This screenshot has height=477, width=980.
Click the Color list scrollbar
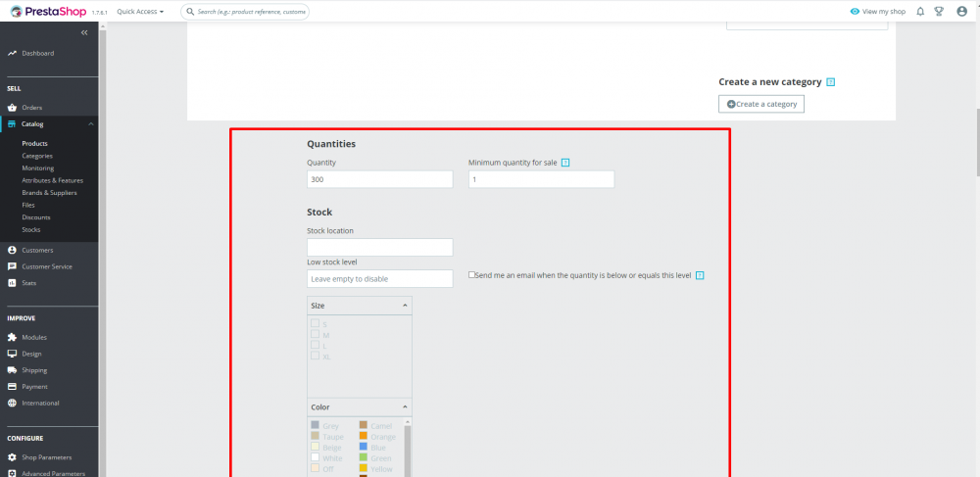(408, 450)
